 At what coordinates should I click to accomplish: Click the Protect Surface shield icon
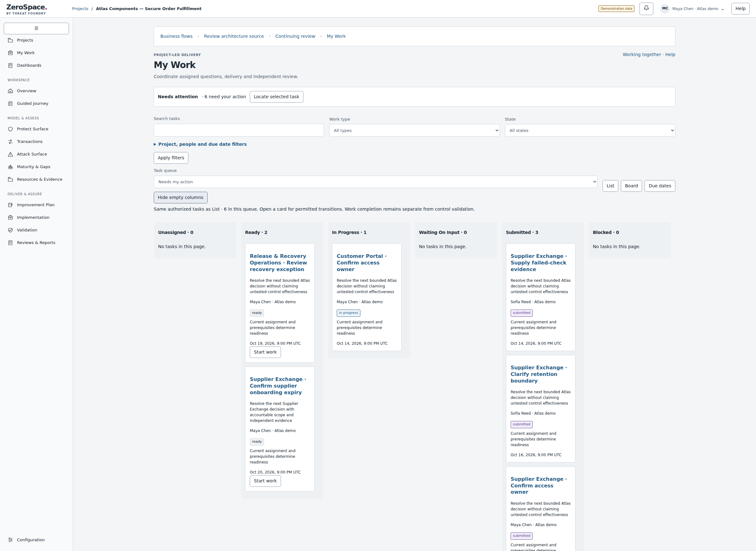[10, 129]
